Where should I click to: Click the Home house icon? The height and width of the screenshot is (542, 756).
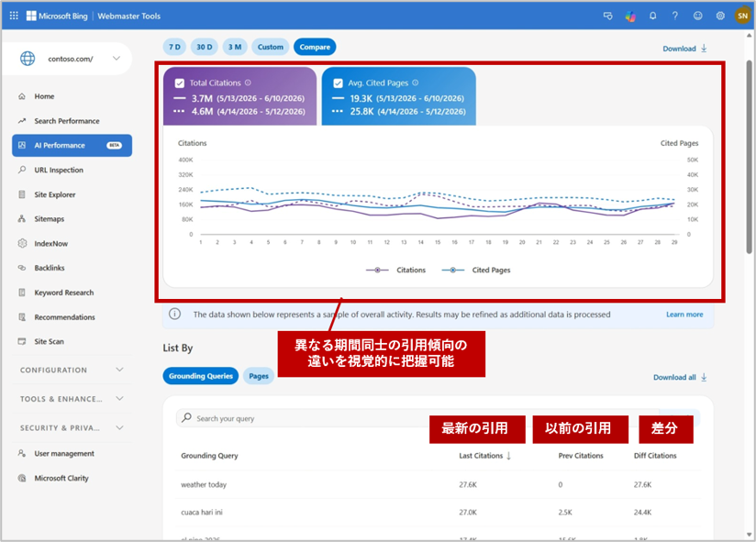[22, 96]
